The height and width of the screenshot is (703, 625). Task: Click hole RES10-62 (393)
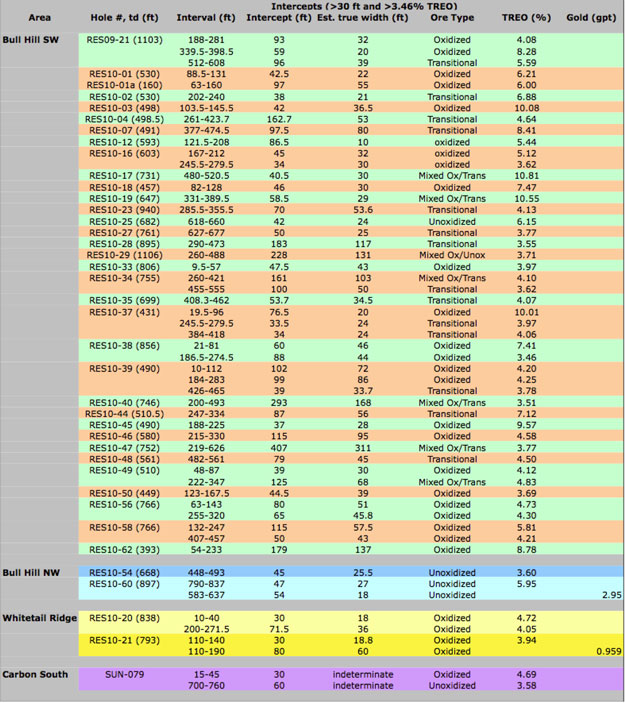click(x=124, y=550)
